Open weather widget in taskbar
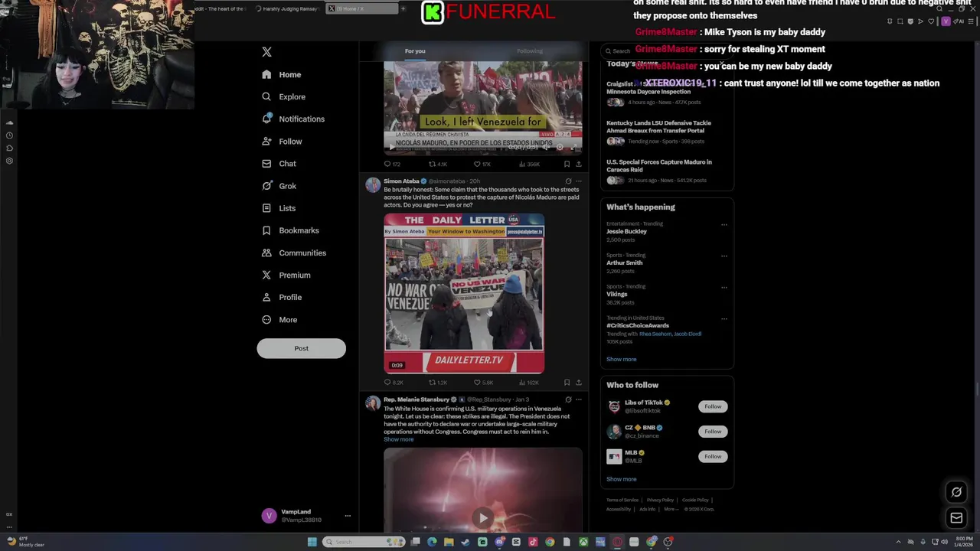Screen dimensions: 980x551 pos(24,541)
